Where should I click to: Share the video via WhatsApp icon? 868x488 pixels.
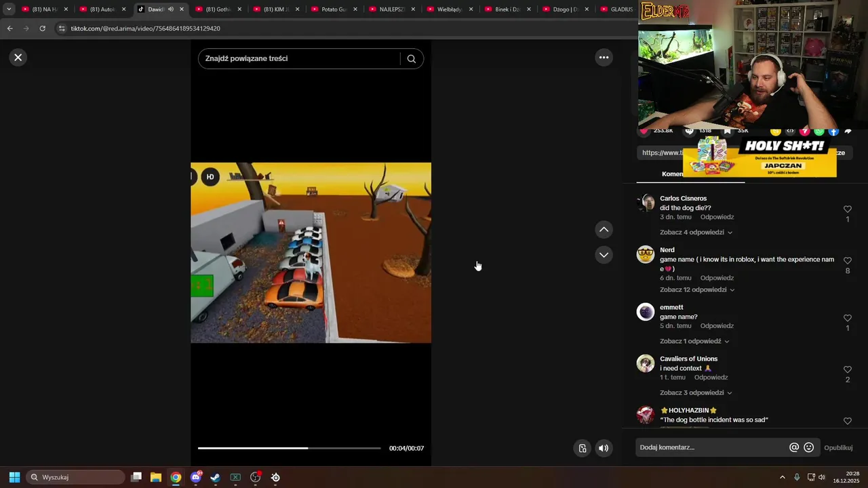tap(819, 131)
